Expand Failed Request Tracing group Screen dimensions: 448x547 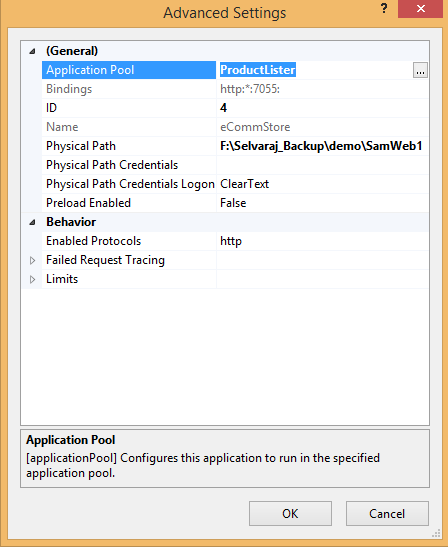[x=32, y=260]
